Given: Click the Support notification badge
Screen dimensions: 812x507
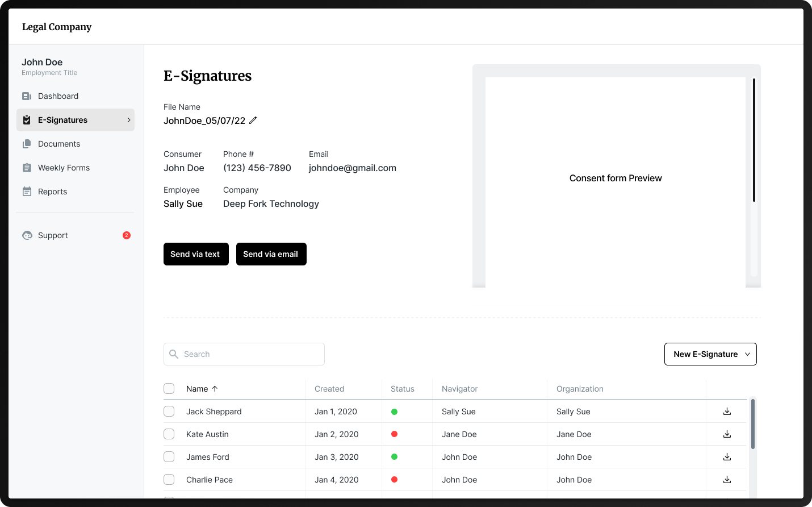Looking at the screenshot, I should (127, 235).
